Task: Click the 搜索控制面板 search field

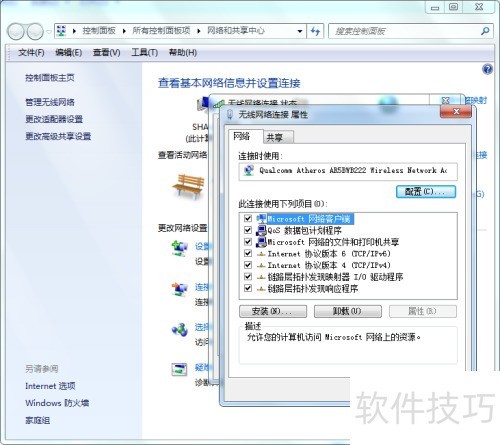Action: click(405, 31)
